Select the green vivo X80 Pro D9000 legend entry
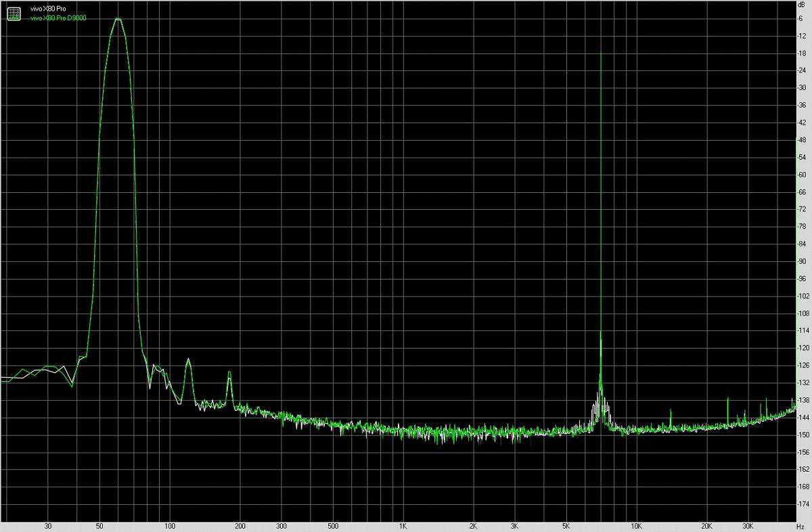 [x=58, y=18]
